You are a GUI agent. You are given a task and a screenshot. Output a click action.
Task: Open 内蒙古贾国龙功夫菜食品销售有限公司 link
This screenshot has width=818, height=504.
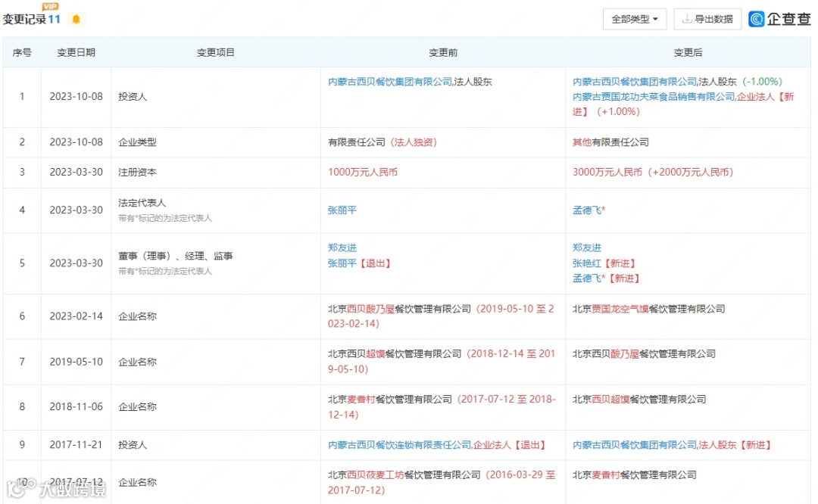[653, 97]
